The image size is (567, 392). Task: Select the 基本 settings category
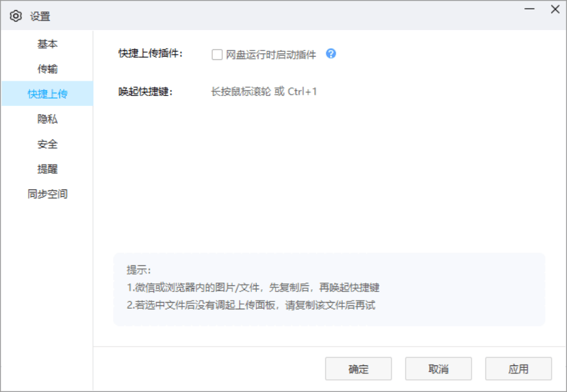click(x=47, y=43)
